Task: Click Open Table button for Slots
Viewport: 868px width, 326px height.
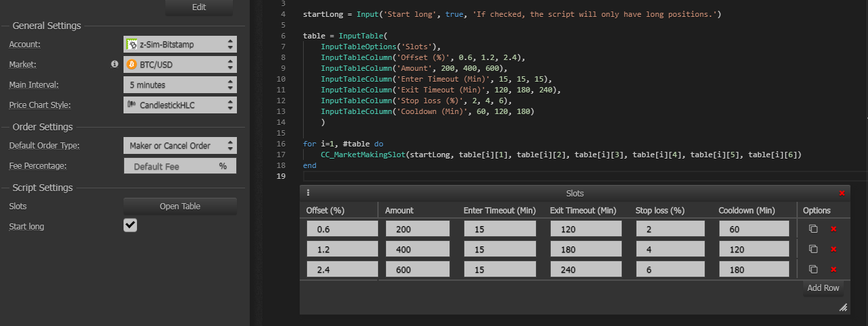Action: [180, 207]
